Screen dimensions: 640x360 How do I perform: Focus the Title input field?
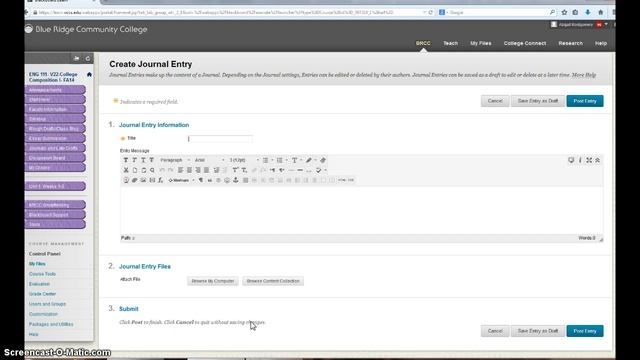(220, 139)
